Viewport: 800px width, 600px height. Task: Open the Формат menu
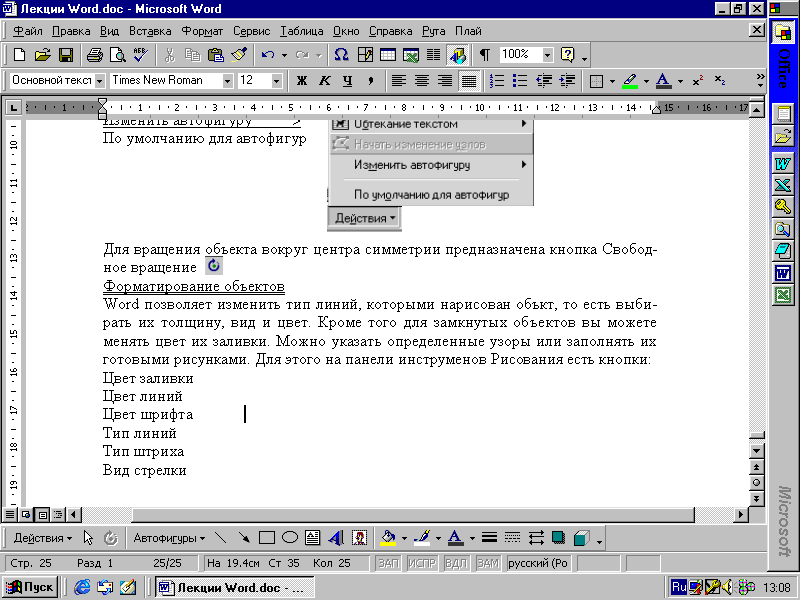coord(202,31)
